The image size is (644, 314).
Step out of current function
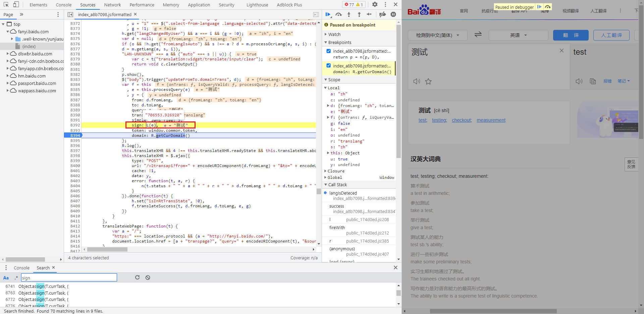tap(359, 14)
